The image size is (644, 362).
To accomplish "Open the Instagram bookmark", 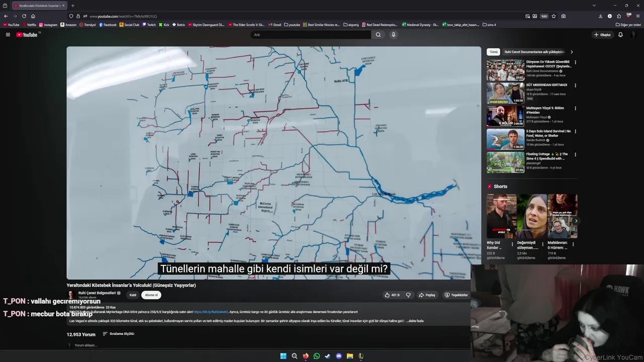I will pyautogui.click(x=48, y=25).
